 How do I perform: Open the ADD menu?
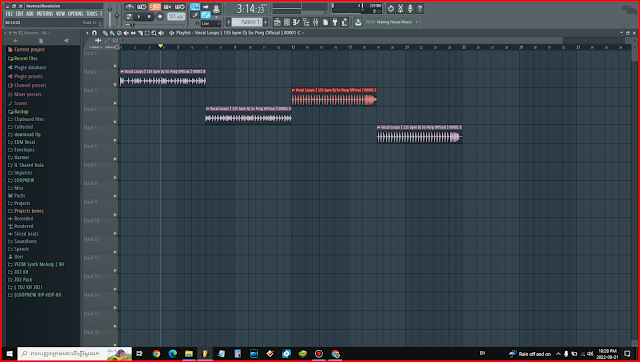pos(30,13)
